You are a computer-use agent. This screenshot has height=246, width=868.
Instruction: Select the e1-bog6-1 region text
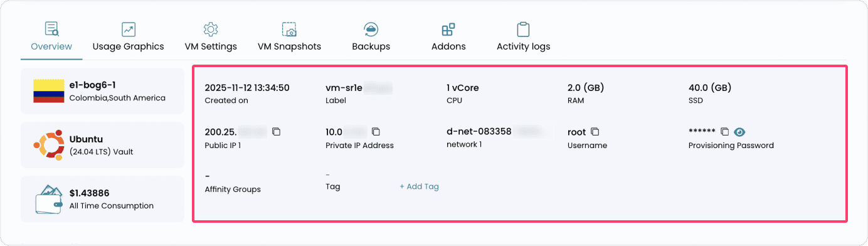(x=92, y=85)
